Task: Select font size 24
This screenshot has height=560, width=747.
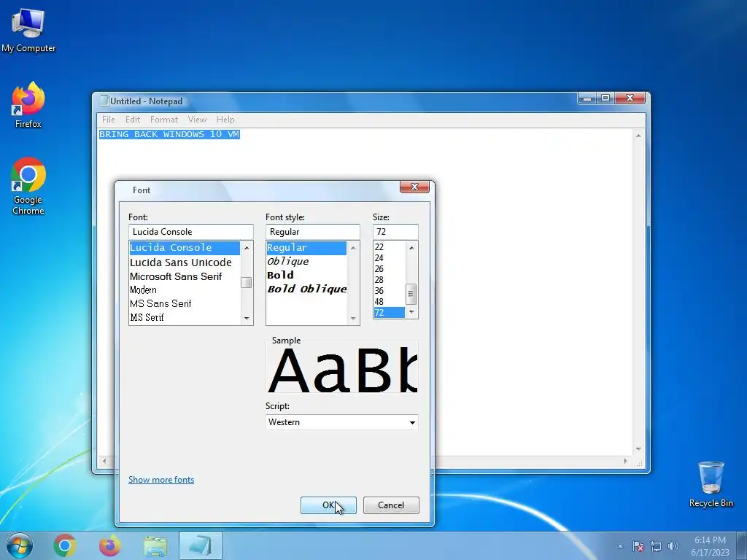Action: click(390, 258)
